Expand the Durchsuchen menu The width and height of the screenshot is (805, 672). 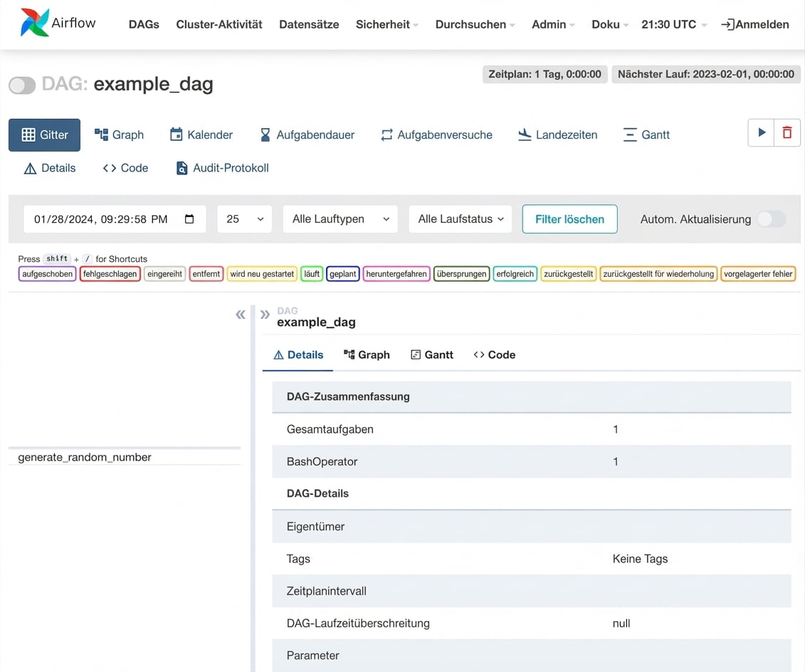pos(475,24)
